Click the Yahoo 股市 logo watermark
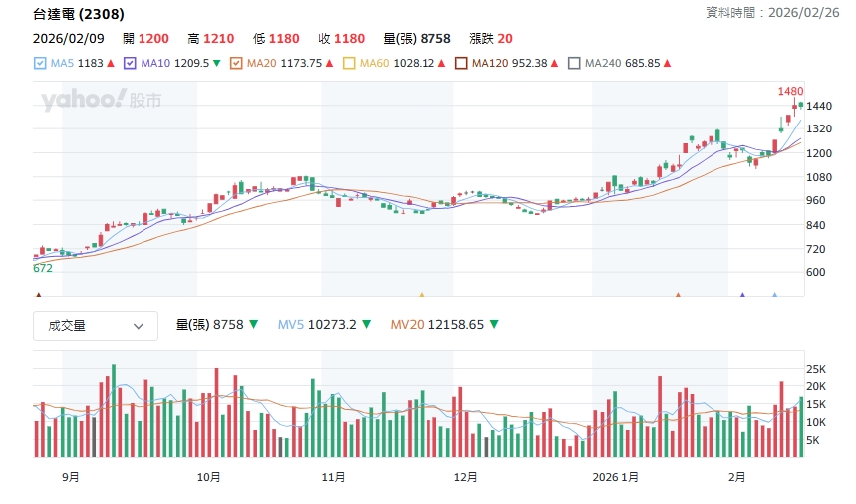Screen dimensions: 856x504 (101, 100)
